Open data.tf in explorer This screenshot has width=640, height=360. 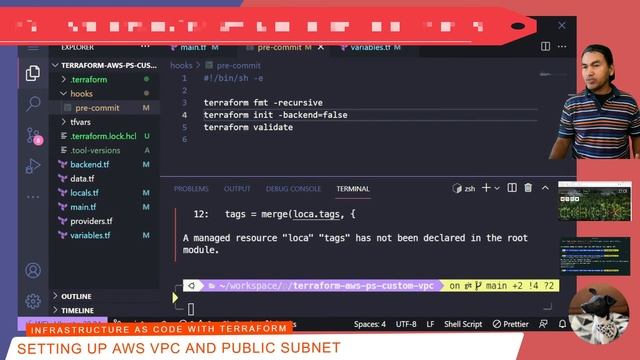coord(104,178)
